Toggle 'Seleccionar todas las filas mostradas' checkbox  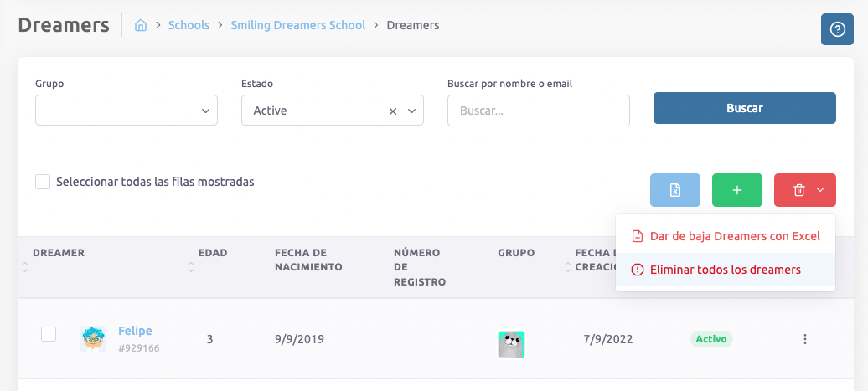43,182
